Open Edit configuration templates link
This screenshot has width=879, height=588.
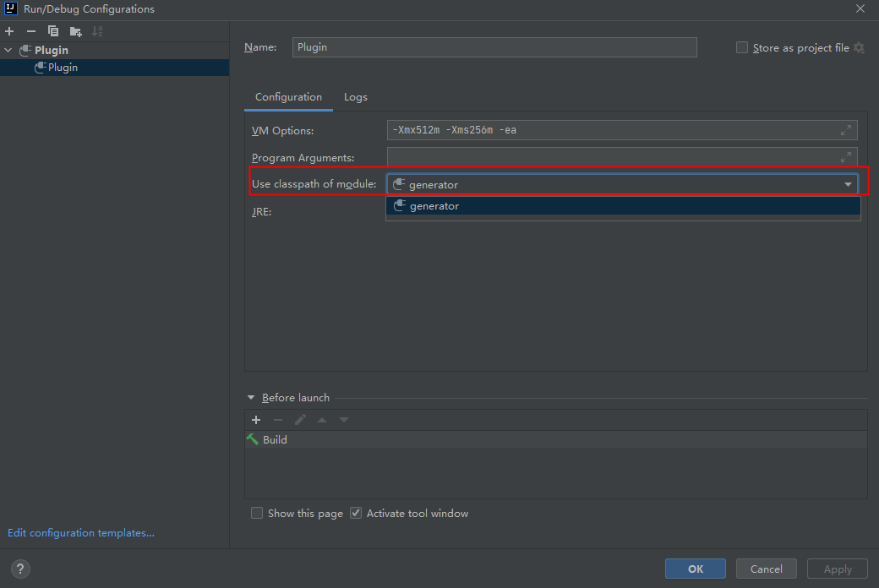click(x=81, y=532)
